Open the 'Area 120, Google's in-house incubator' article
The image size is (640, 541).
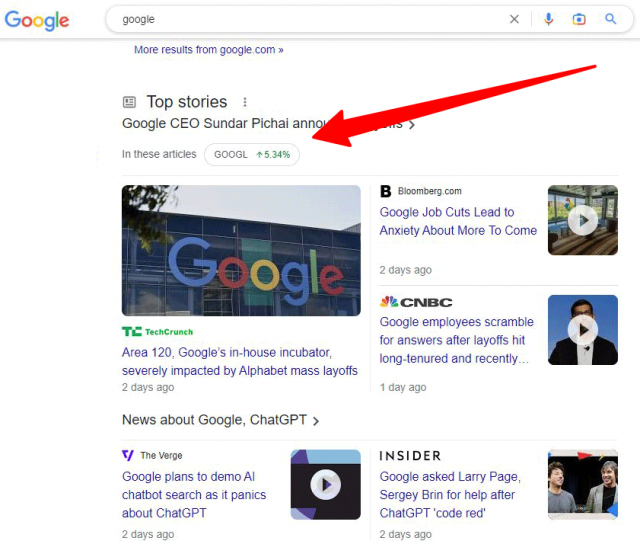(x=240, y=361)
